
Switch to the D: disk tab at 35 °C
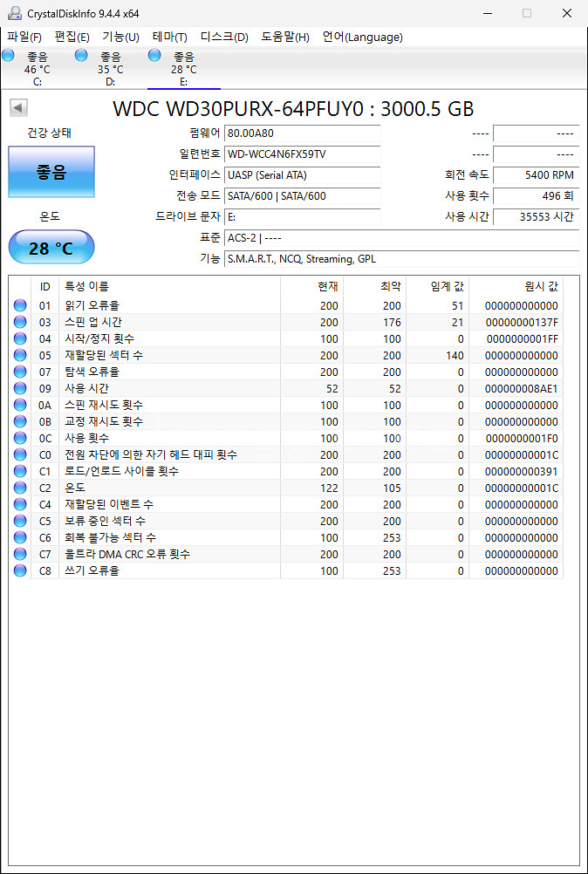tap(110, 69)
